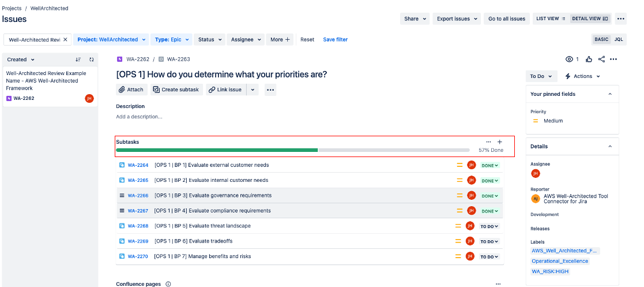This screenshot has height=287, width=644.
Task: Click the subtasks 57% Done progress bar
Action: pos(293,150)
